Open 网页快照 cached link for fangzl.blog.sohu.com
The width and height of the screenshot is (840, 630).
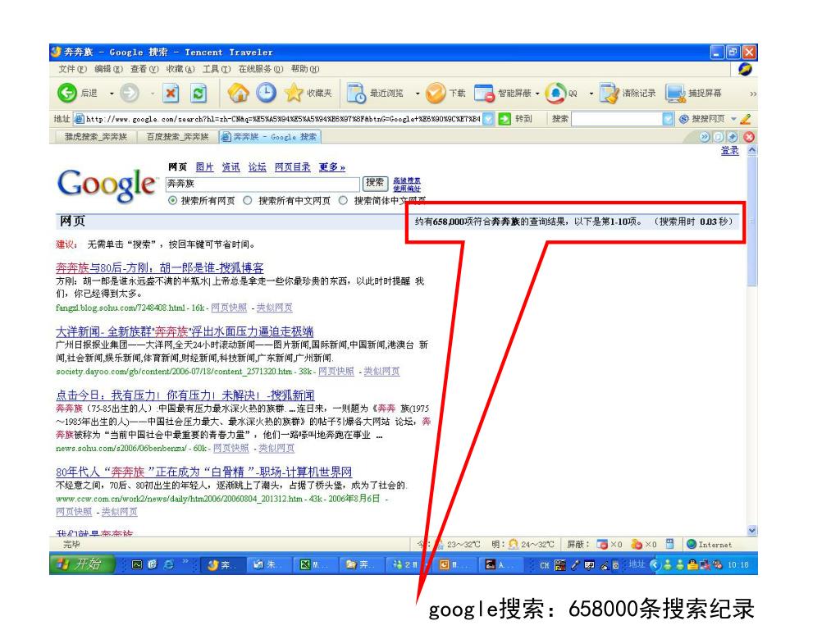(x=229, y=308)
